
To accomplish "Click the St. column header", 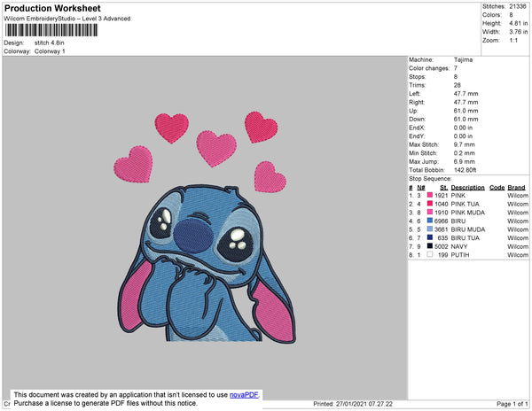I will pos(443,188).
